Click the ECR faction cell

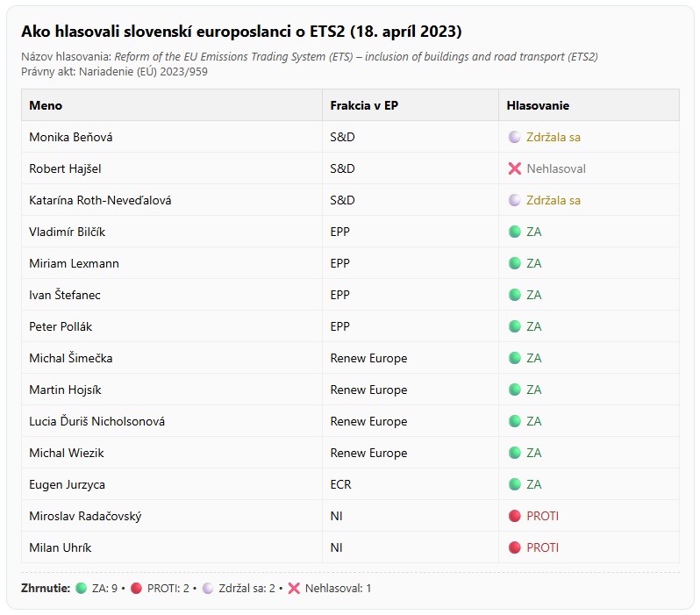[x=340, y=484]
